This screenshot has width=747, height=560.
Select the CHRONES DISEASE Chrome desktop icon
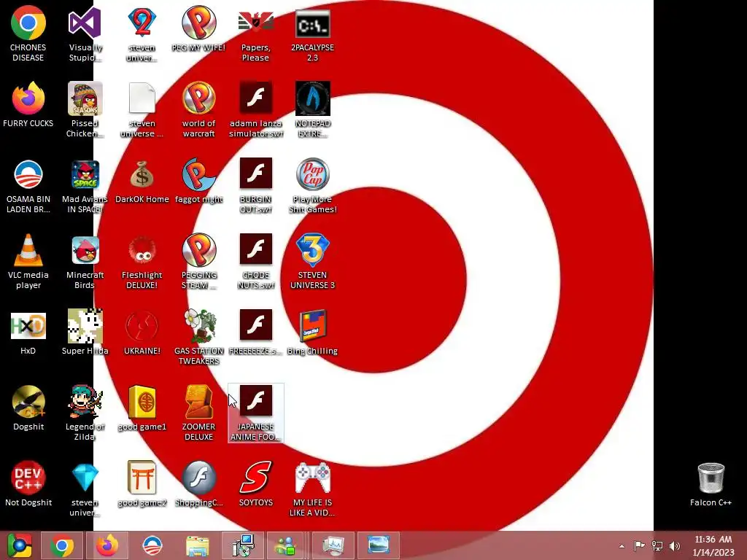tap(28, 34)
